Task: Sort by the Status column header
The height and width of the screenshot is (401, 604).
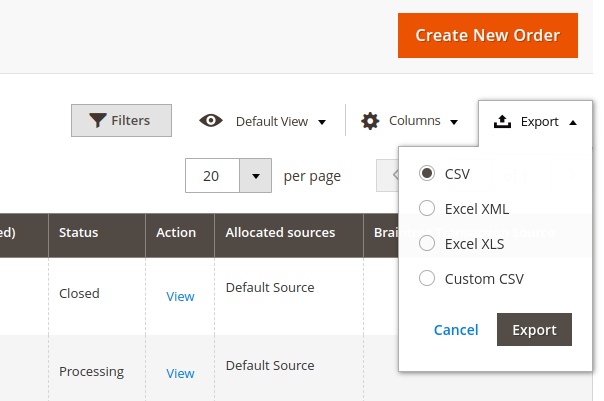Action: [x=79, y=233]
